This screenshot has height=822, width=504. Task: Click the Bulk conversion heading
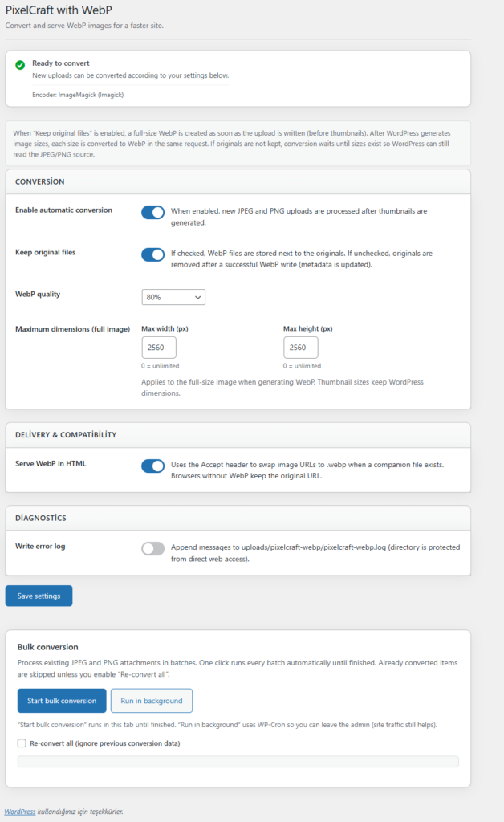pos(47,647)
